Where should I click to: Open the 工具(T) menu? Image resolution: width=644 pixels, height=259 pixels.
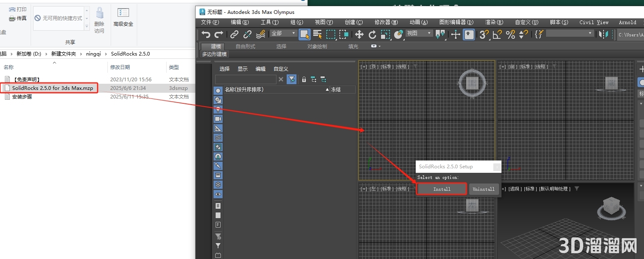(270, 22)
